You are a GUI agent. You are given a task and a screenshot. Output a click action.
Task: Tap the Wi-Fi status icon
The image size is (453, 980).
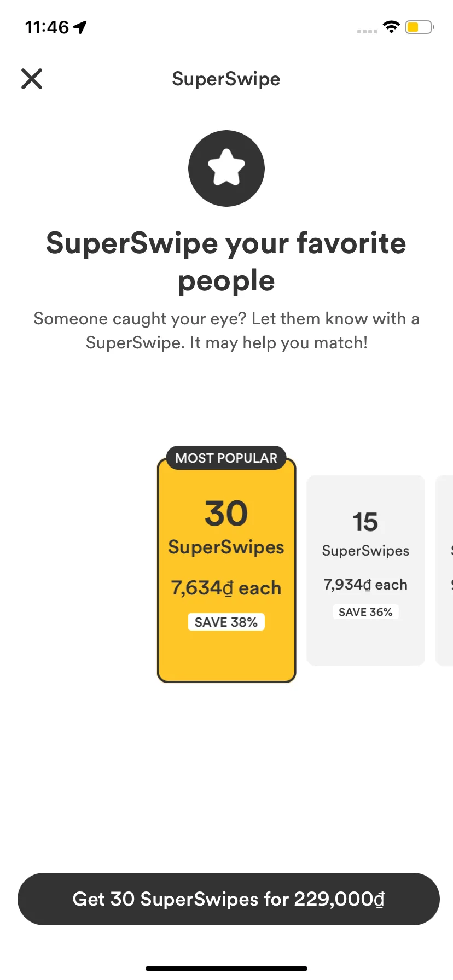tap(391, 27)
